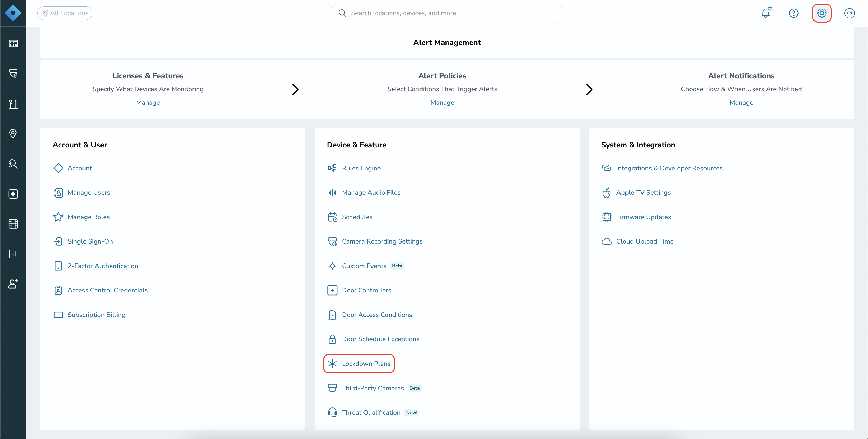Click the Apple TV Settings apple icon
This screenshot has height=439, width=868.
pos(607,193)
